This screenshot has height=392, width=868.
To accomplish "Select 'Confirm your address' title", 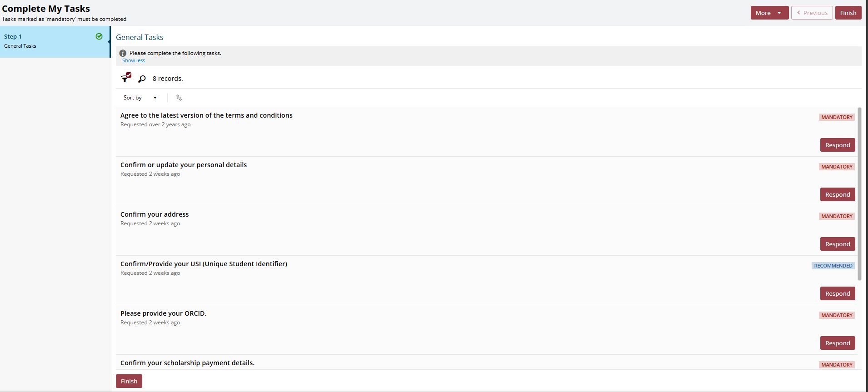I will pos(155,214).
